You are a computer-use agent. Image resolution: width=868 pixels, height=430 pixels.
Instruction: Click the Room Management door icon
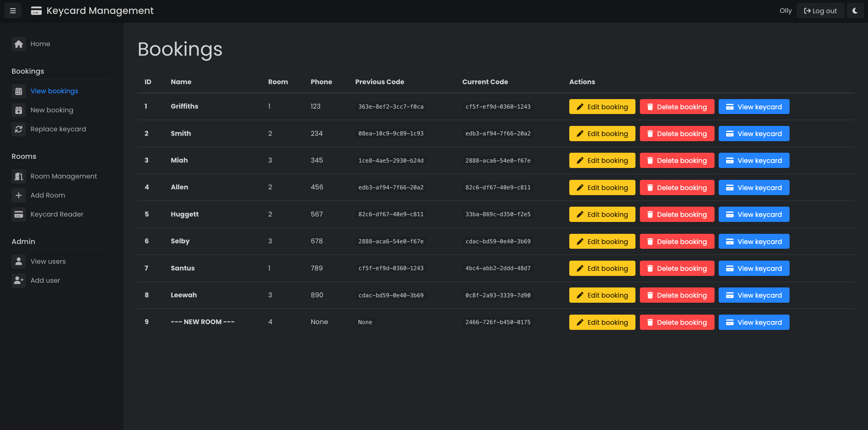(x=19, y=176)
